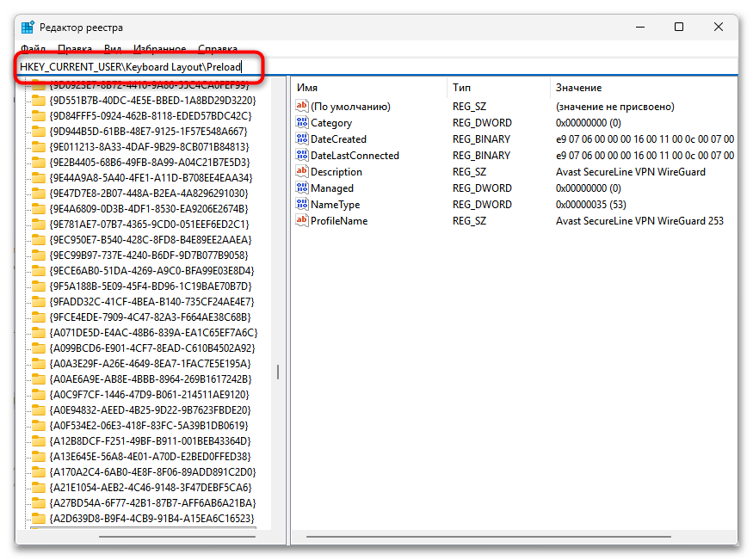Click the registry path address bar
The image size is (753, 560).
pyautogui.click(x=377, y=67)
